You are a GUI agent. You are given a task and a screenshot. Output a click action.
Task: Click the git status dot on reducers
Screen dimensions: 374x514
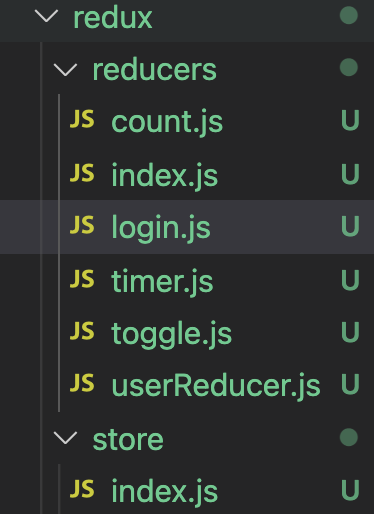coord(349,67)
